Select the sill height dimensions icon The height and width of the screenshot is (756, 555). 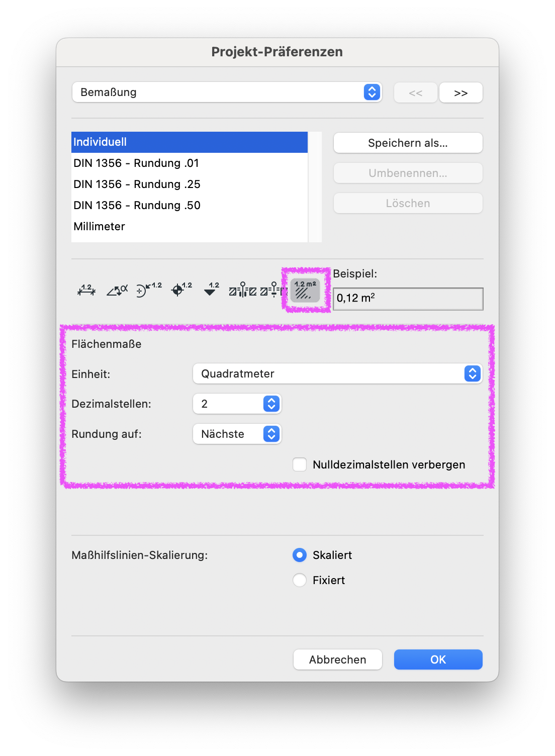point(273,290)
